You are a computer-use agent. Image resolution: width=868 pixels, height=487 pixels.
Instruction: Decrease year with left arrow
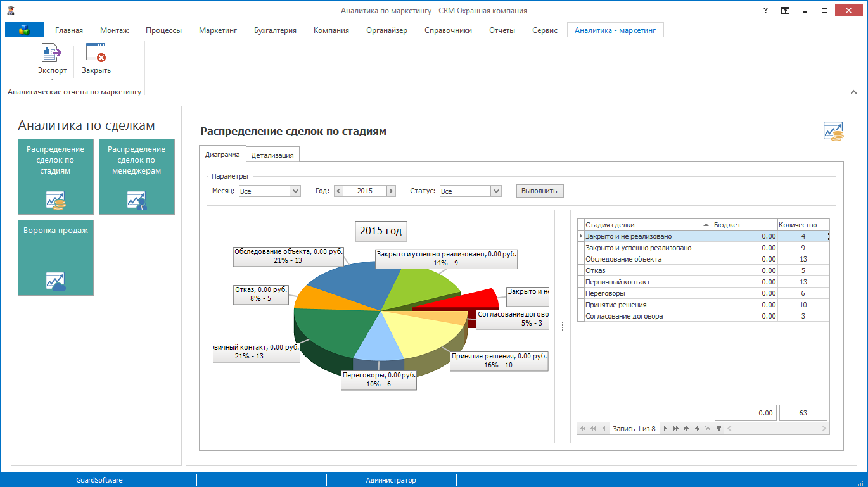pyautogui.click(x=338, y=191)
